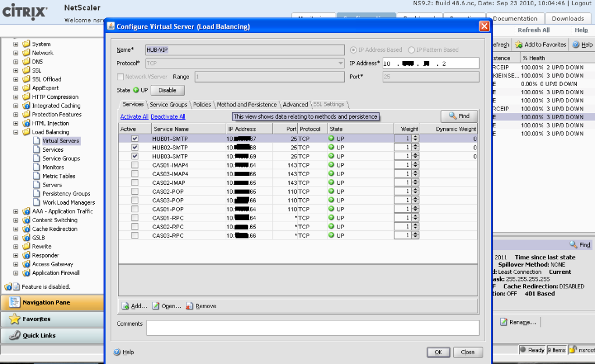Click the Comments text field
This screenshot has width=595, height=364.
[x=313, y=327]
